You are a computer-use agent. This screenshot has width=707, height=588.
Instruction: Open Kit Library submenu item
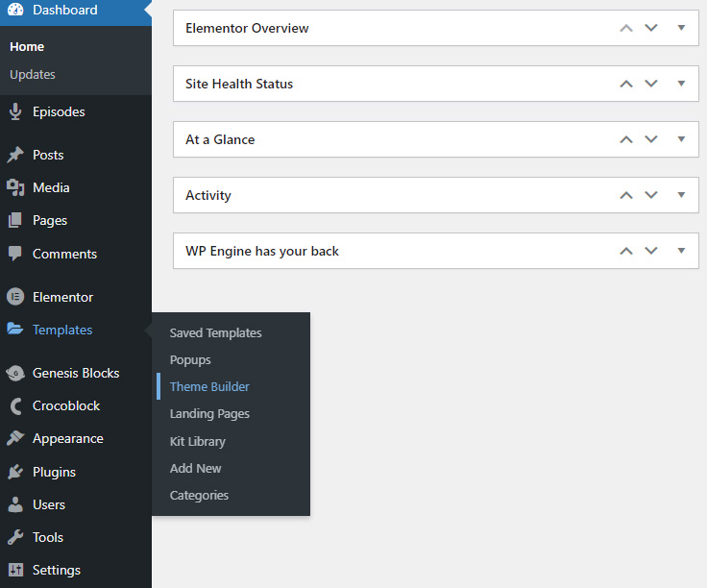tap(198, 441)
